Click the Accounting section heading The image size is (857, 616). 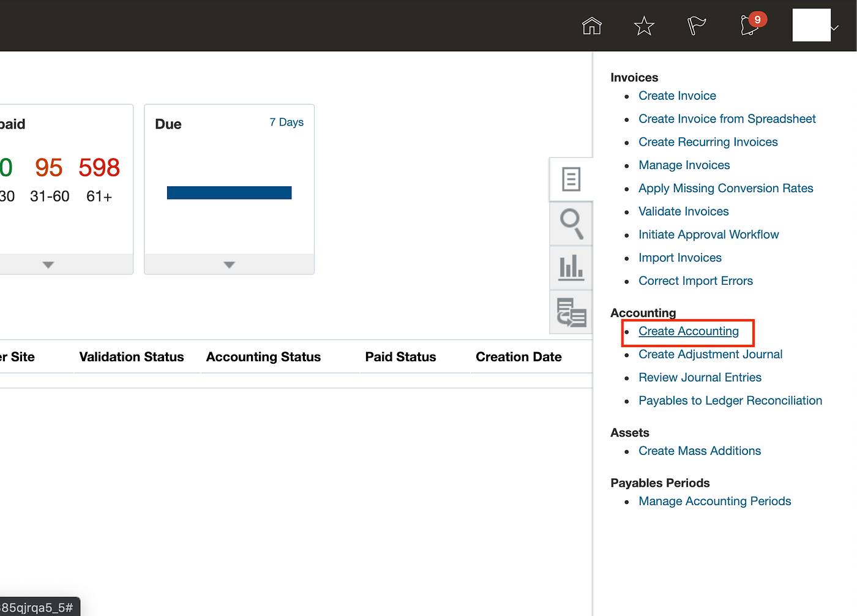tap(643, 313)
